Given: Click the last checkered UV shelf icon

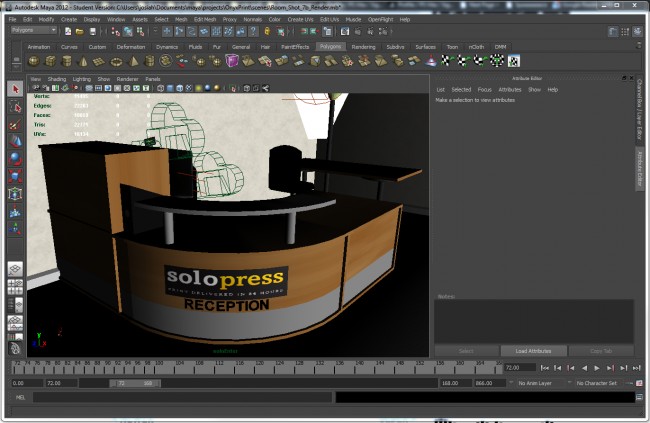Looking at the screenshot, I should pos(514,61).
